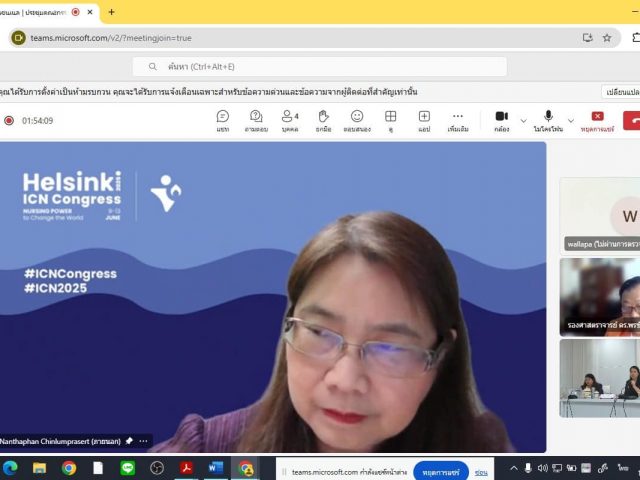Image resolution: width=640 pixels, height=480 pixels.
Task: Click the volume speaker tray icon
Action: pos(542,468)
